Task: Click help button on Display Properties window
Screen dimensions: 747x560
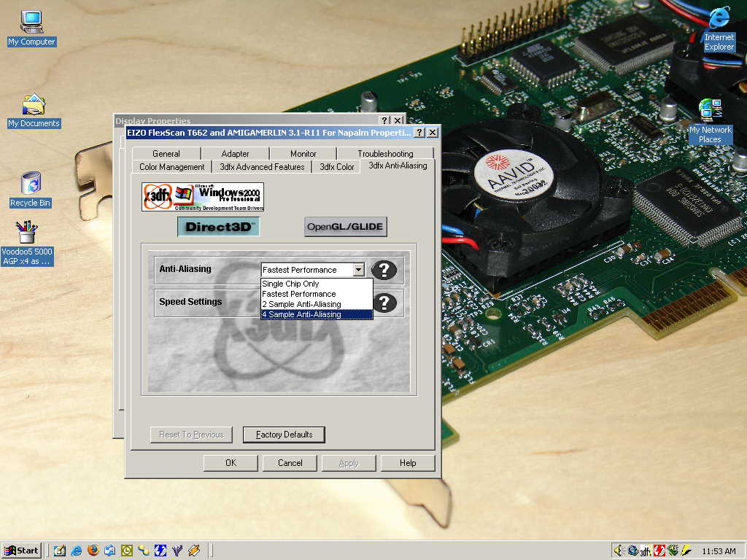Action: pyautogui.click(x=384, y=120)
